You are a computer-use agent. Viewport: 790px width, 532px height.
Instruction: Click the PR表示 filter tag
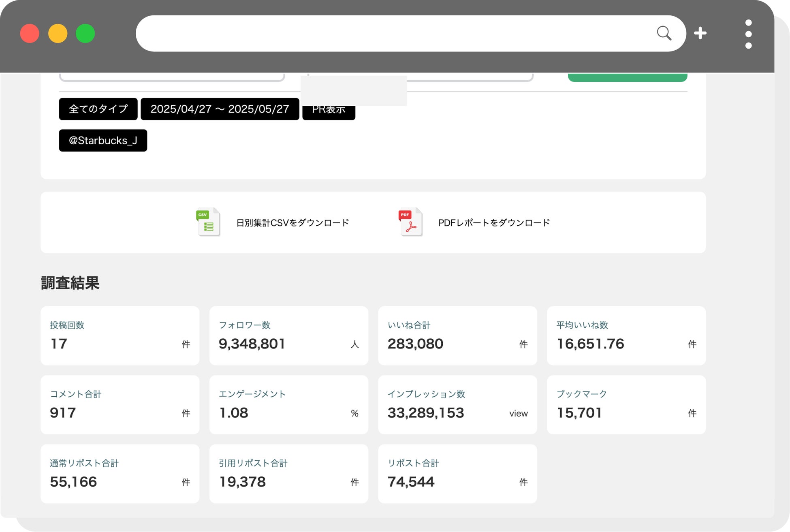(x=329, y=112)
